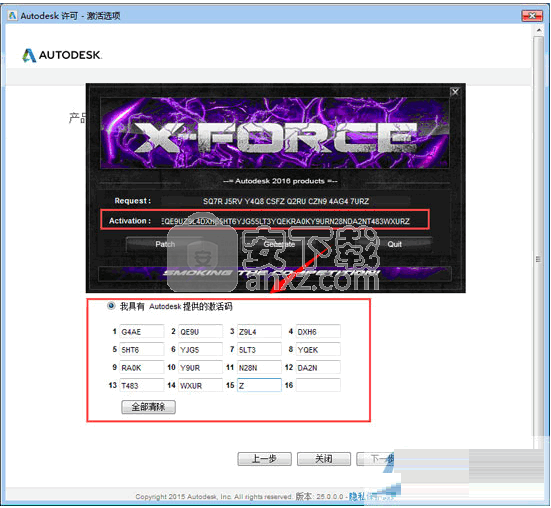This screenshot has width=551, height=508.
Task: Click activation field 4 containing DXH6
Action: click(318, 332)
